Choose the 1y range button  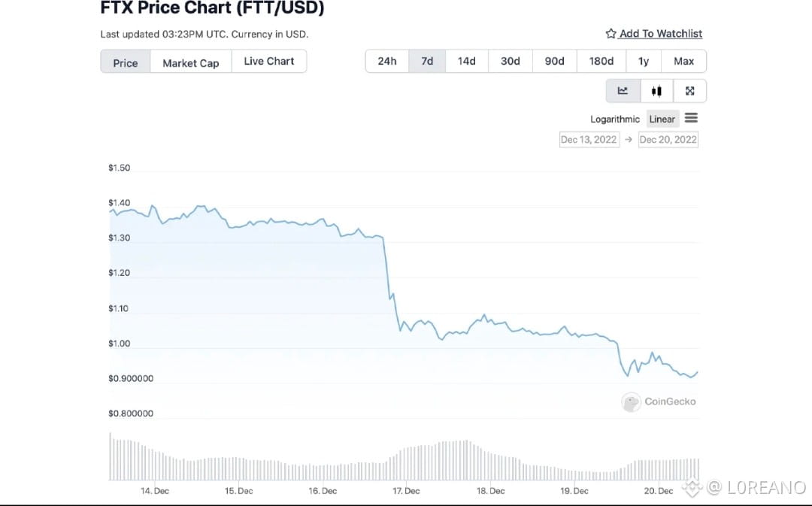tap(643, 62)
